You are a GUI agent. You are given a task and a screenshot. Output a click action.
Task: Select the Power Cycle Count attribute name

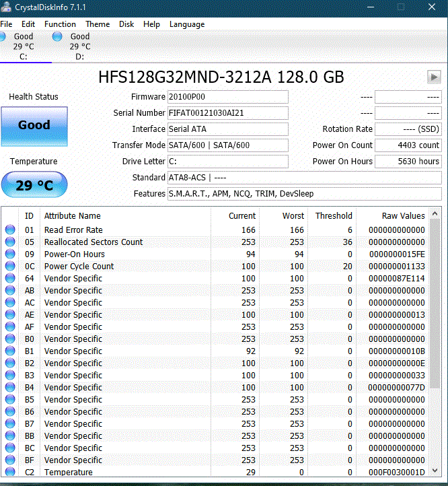pos(79,267)
